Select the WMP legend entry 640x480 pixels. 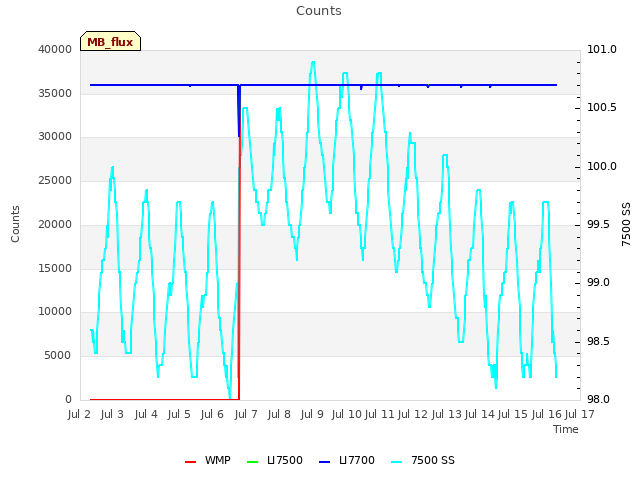pyautogui.click(x=208, y=460)
